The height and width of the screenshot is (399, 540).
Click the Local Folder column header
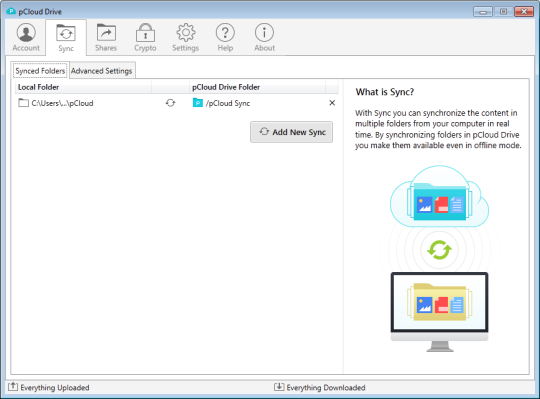point(83,87)
